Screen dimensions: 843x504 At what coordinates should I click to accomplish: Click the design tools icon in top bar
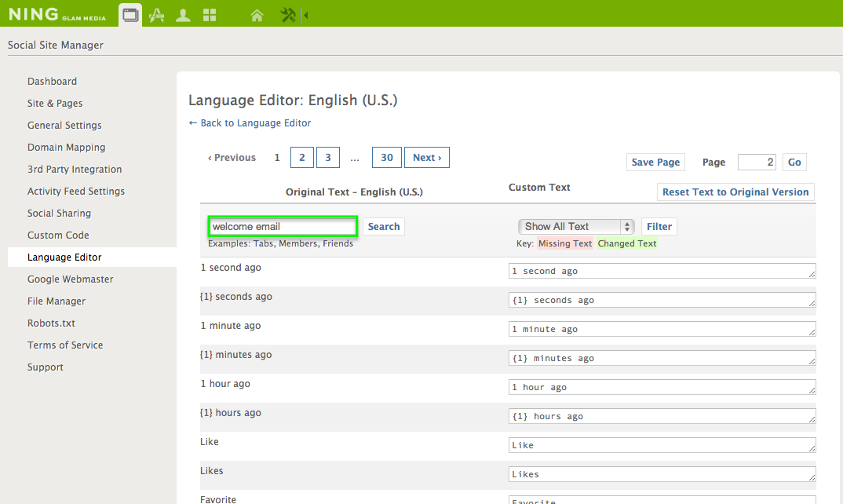[x=156, y=14]
